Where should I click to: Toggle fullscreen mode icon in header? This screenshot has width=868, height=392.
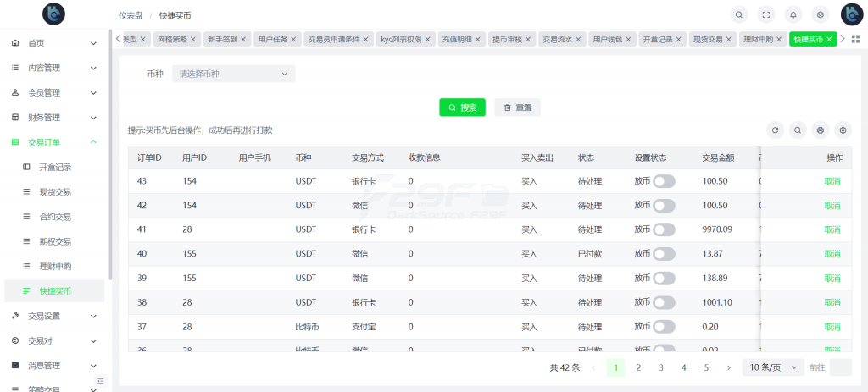click(766, 14)
